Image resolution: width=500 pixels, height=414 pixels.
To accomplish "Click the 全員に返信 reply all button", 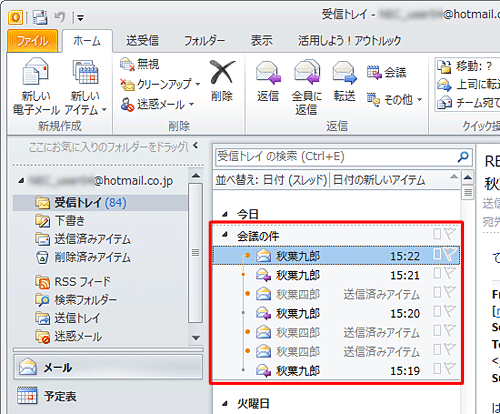I will tap(307, 87).
